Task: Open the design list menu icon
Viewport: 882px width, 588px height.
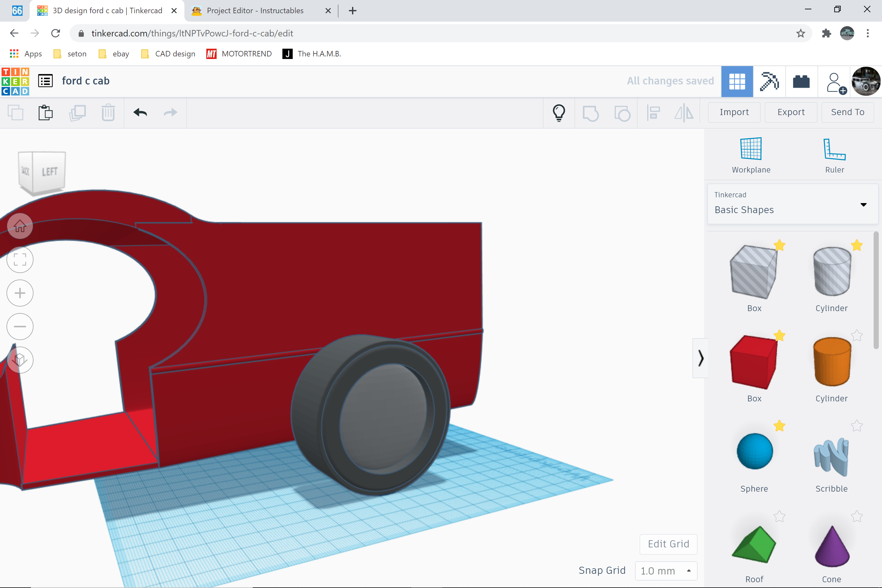Action: [45, 81]
